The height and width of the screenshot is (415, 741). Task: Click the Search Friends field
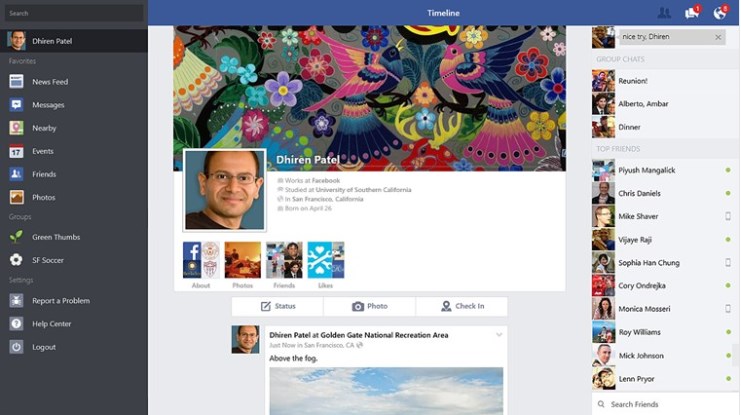tap(665, 404)
